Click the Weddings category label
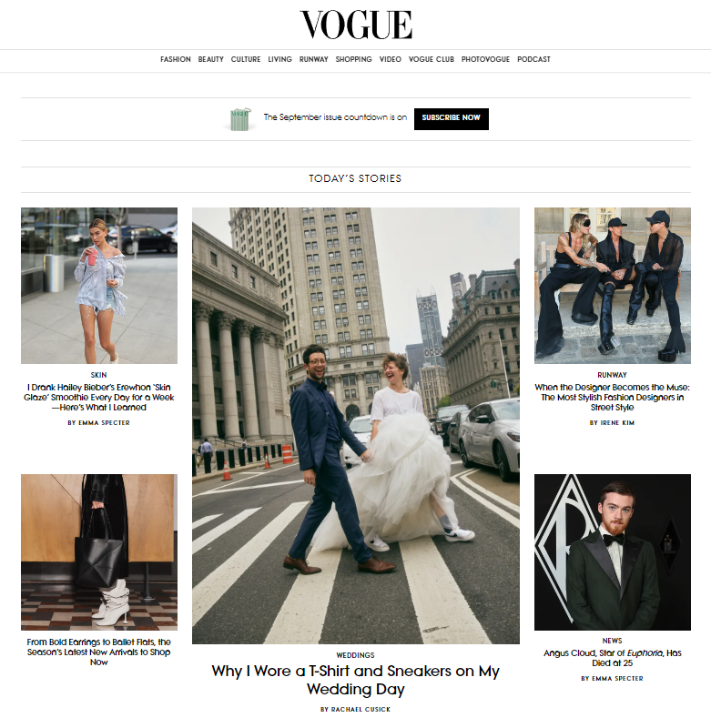Screen dimensions: 711x728 pos(356,655)
